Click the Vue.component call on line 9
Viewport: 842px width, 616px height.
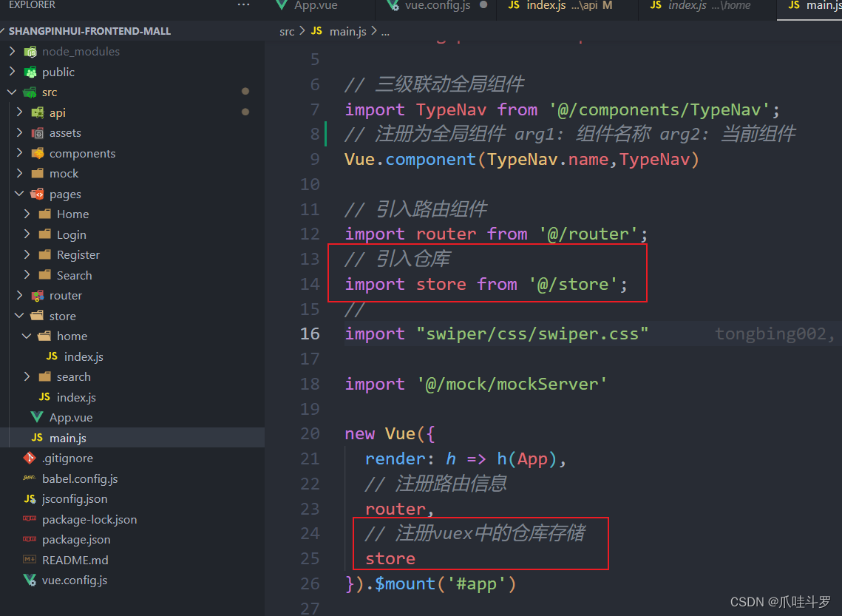tap(521, 160)
